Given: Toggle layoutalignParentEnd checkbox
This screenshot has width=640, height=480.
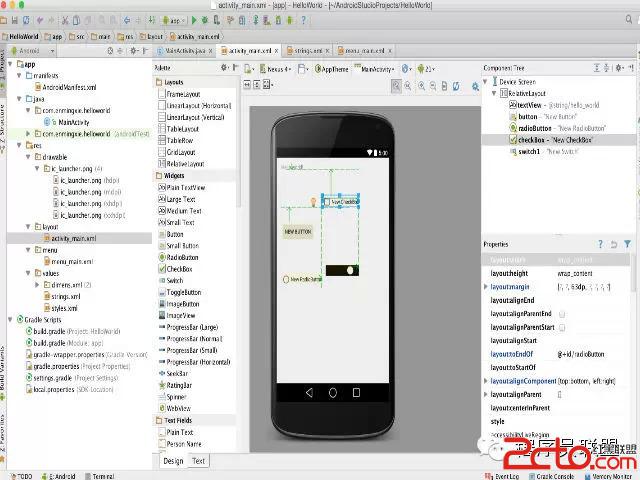Looking at the screenshot, I should (x=562, y=314).
